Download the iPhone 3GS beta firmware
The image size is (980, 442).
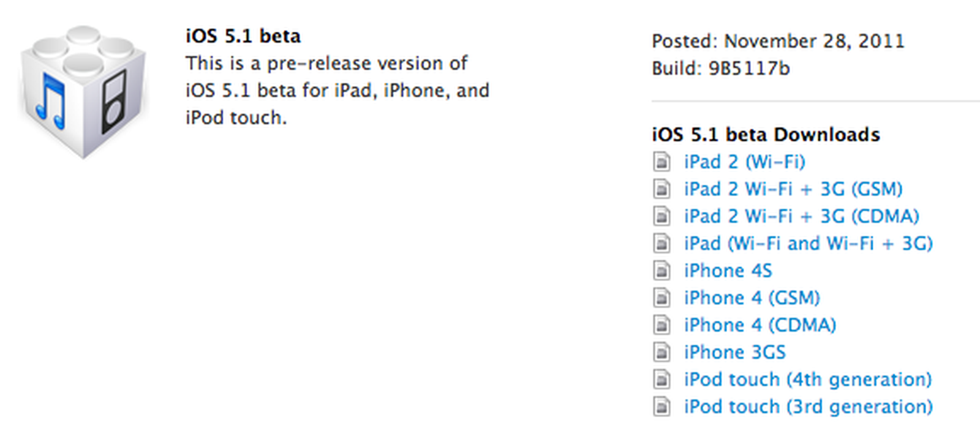(735, 352)
